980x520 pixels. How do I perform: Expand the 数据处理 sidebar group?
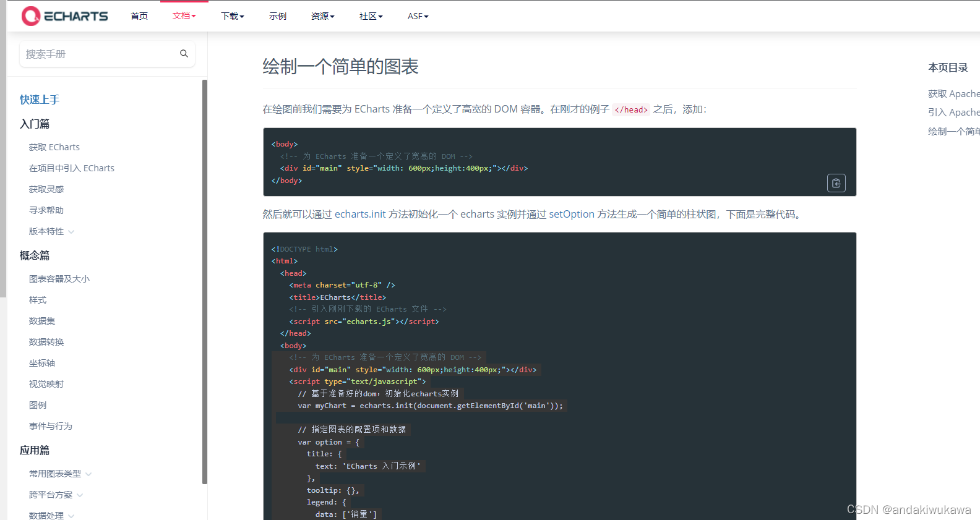point(51,515)
